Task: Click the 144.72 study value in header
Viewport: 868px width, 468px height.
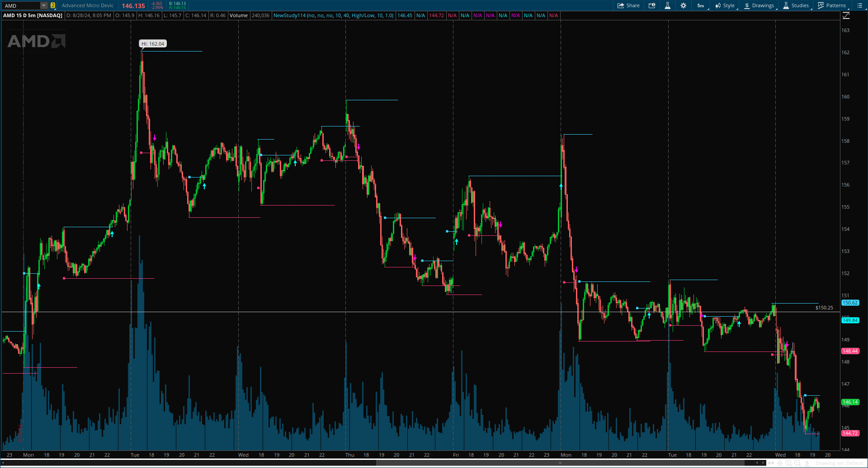Action: (x=436, y=15)
